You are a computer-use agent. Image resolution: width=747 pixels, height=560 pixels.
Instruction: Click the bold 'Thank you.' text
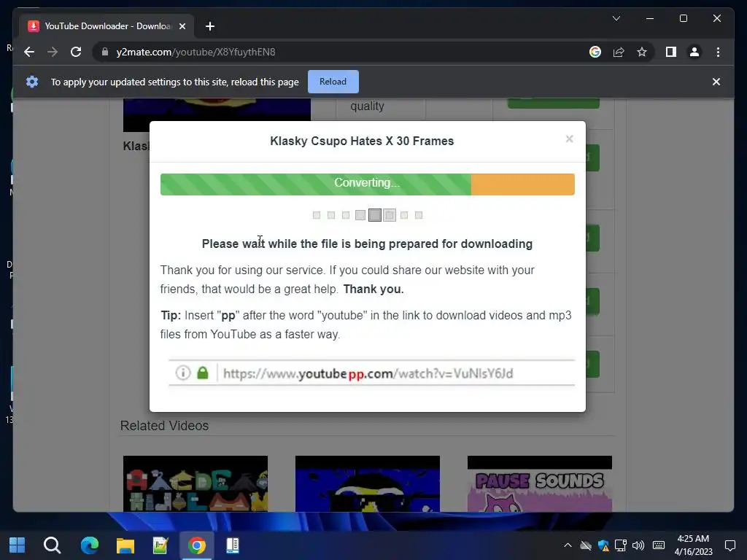(x=373, y=289)
